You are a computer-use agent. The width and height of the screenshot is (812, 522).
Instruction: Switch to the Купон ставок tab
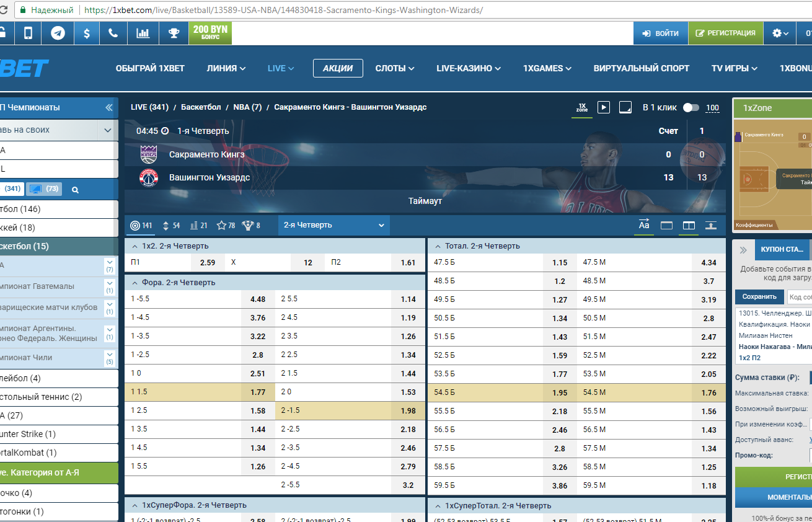tap(782, 249)
